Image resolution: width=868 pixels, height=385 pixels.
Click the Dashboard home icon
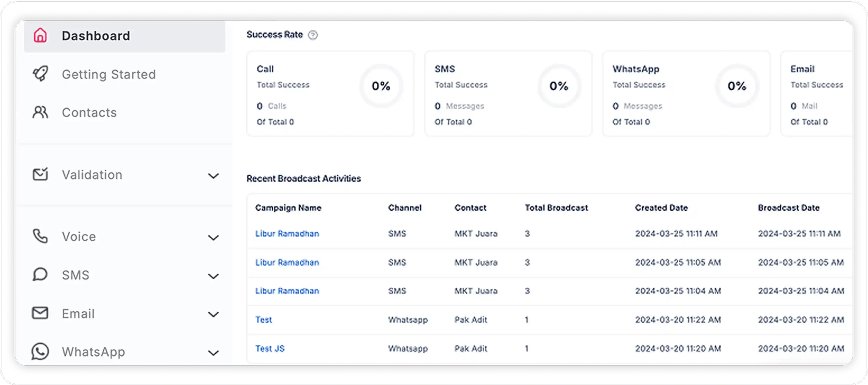click(x=40, y=35)
